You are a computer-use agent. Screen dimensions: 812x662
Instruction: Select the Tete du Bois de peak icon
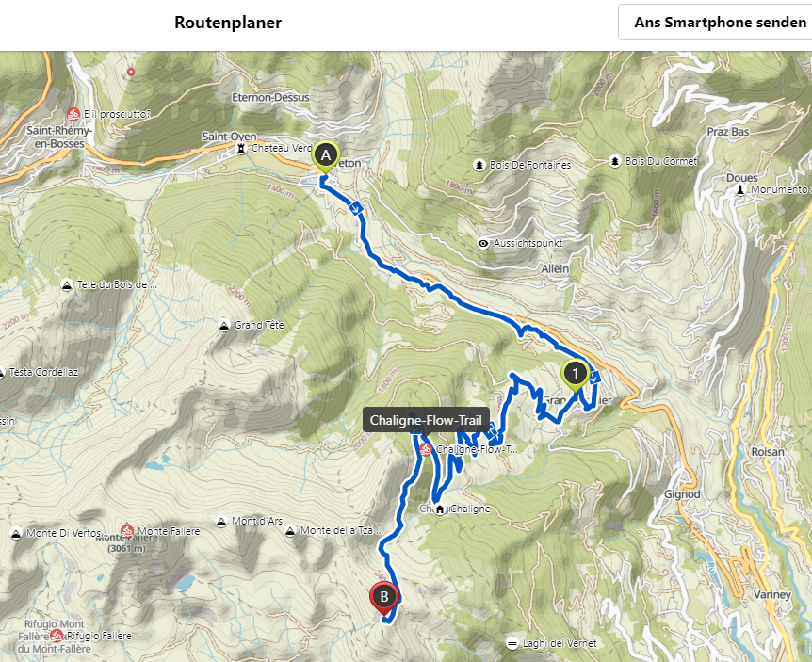pyautogui.click(x=66, y=284)
